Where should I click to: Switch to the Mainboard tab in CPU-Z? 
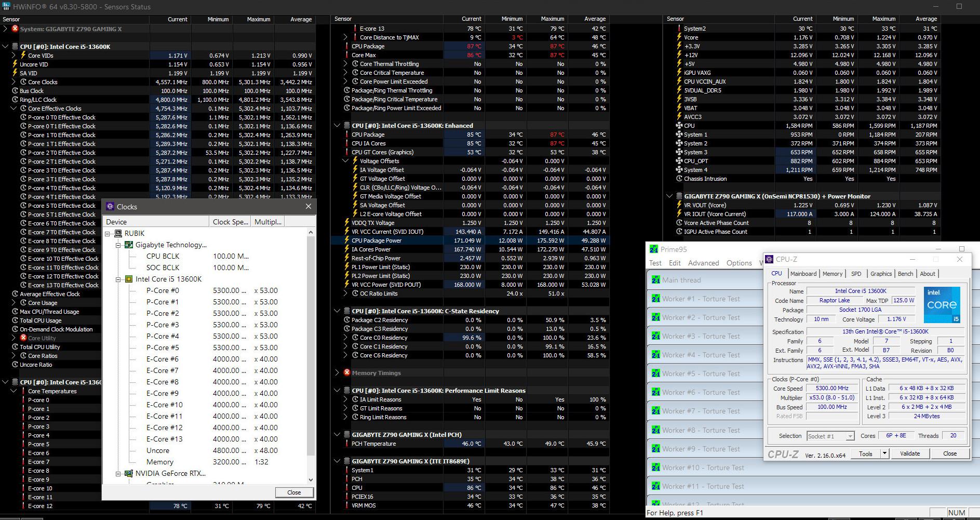803,274
